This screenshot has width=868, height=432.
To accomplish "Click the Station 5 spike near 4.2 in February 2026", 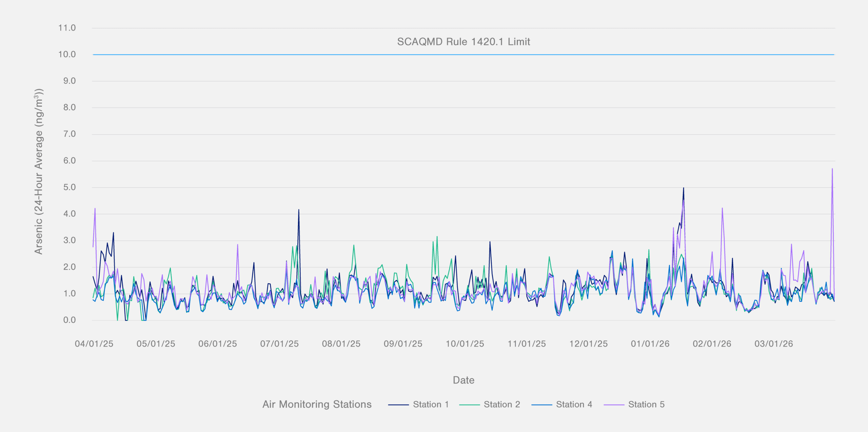I will 722,208.
